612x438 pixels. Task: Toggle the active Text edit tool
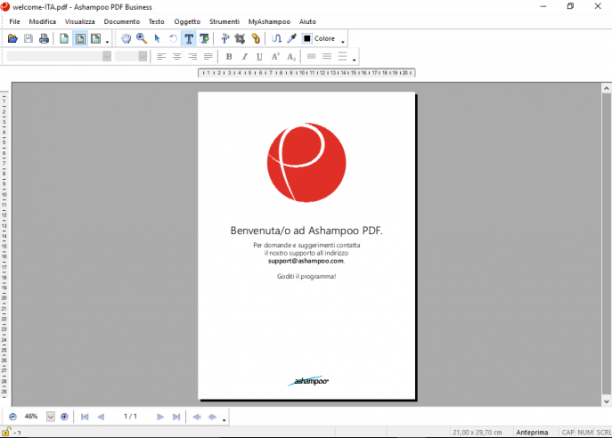189,39
